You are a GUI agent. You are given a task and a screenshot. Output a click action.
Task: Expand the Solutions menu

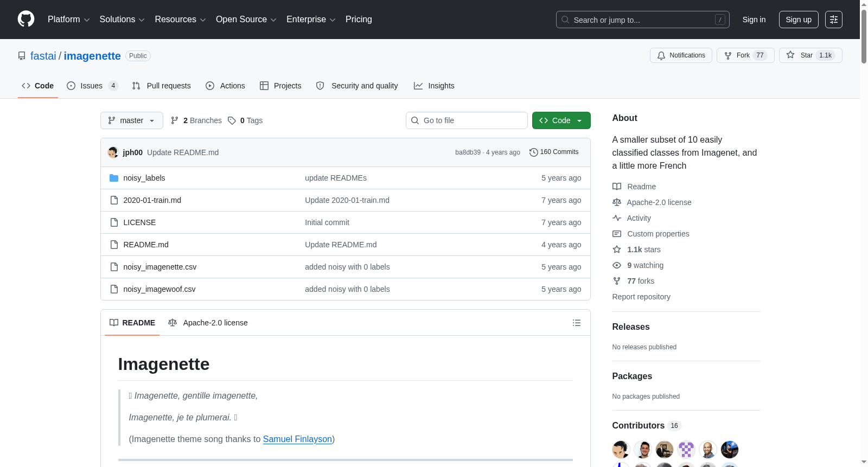click(122, 20)
